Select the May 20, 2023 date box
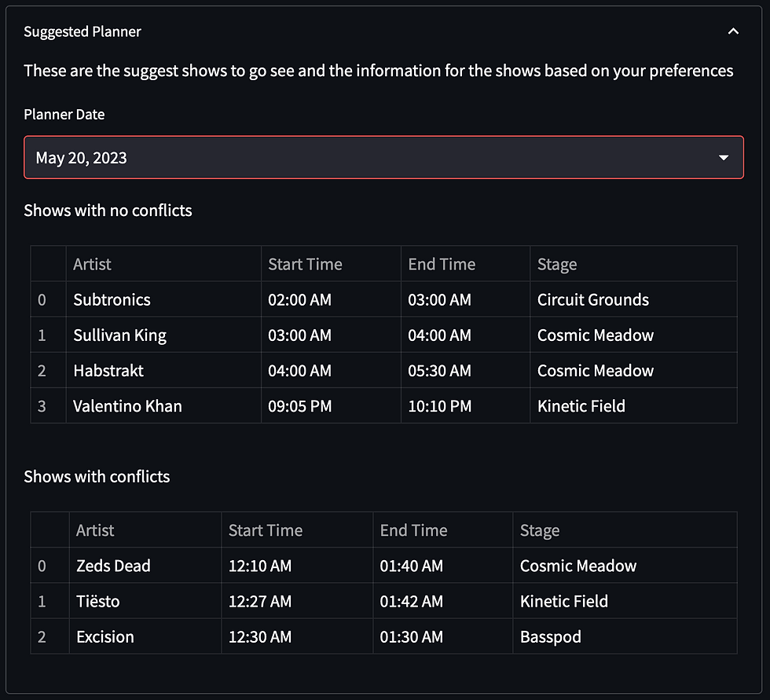The image size is (770, 700). (x=383, y=158)
